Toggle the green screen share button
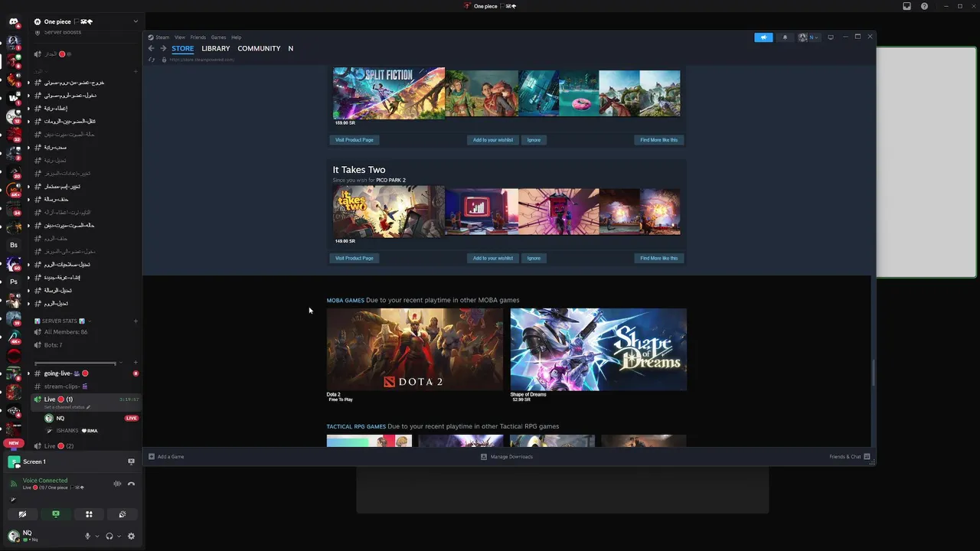The height and width of the screenshot is (551, 980). [55, 514]
